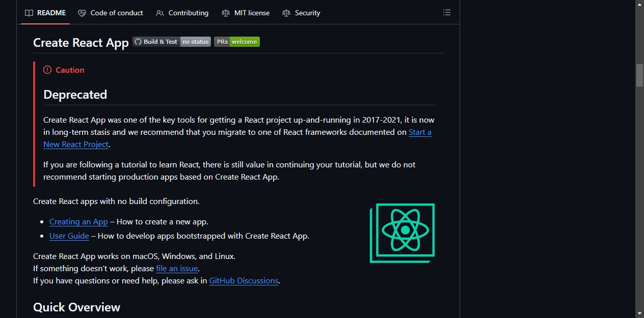Viewport: 644px width, 318px height.
Task: Open the README tab
Action: click(x=45, y=13)
